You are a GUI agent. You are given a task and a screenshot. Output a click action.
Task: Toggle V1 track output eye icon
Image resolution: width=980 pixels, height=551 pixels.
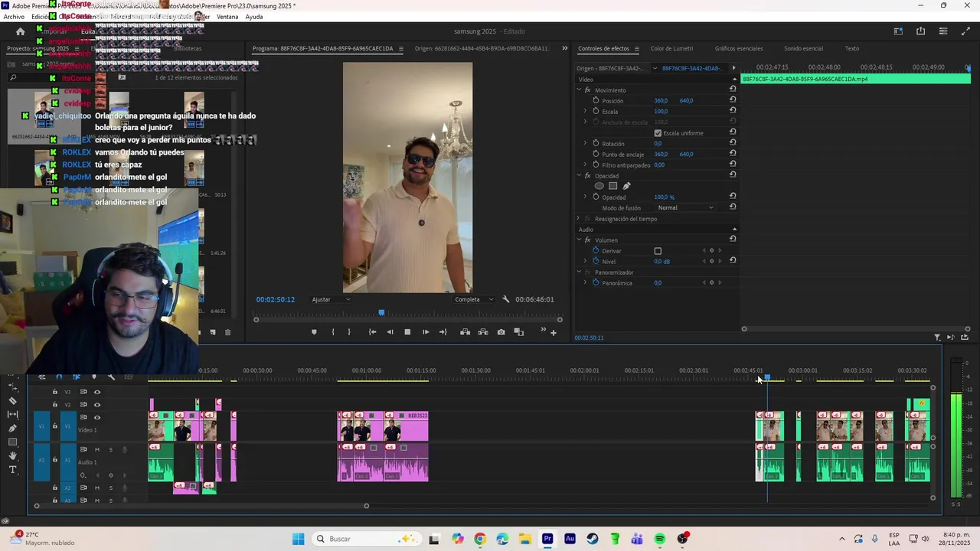click(96, 417)
